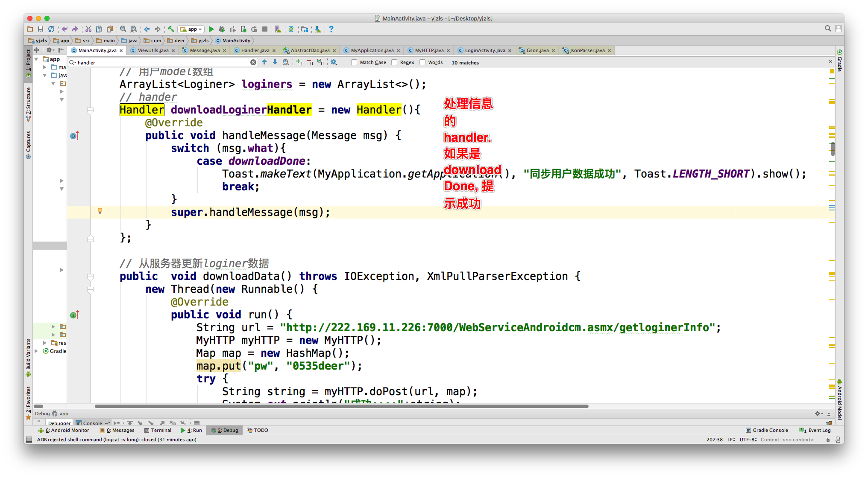The width and height of the screenshot is (868, 478).
Task: Click the blue Help question mark icon
Action: pyautogui.click(x=331, y=29)
